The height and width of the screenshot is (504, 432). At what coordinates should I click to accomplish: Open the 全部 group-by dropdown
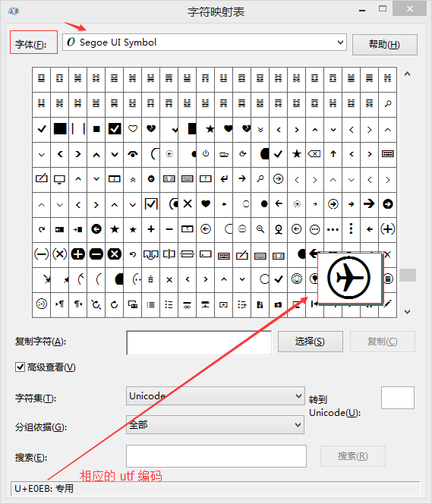[x=215, y=424]
